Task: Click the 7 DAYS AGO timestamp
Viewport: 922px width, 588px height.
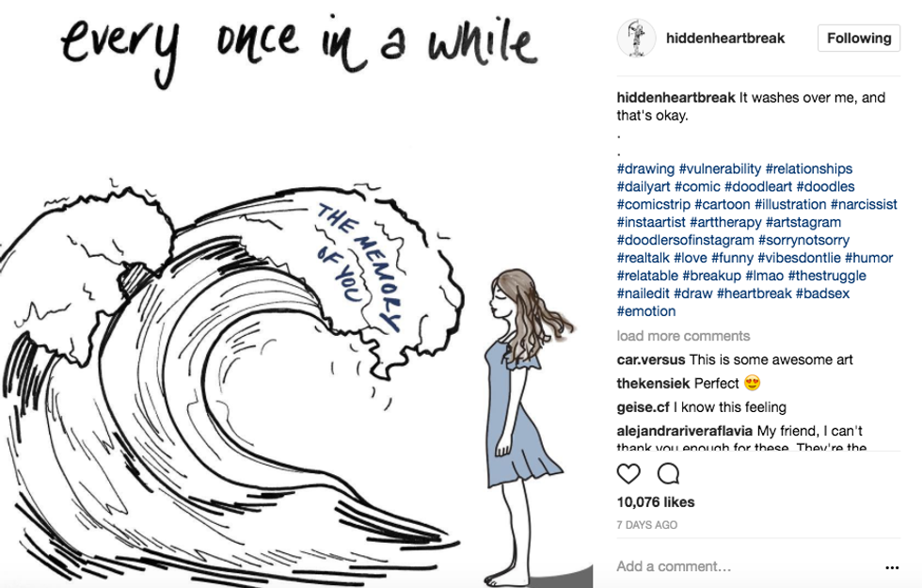Action: tap(647, 525)
